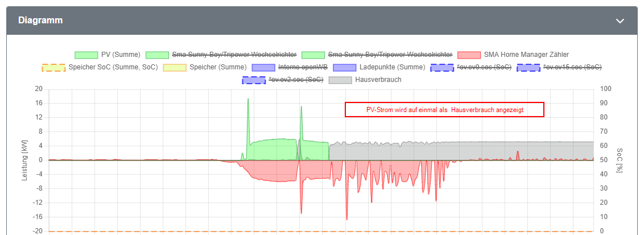Toggle Ladepunkte (Summe) legend entry
644x235 pixels.
click(379, 67)
